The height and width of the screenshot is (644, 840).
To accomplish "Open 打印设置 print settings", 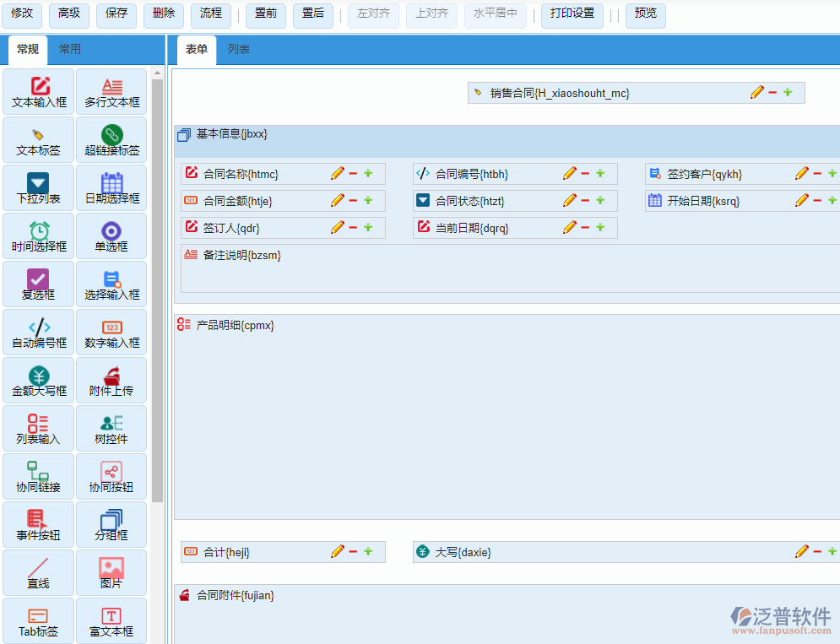I will pyautogui.click(x=572, y=14).
